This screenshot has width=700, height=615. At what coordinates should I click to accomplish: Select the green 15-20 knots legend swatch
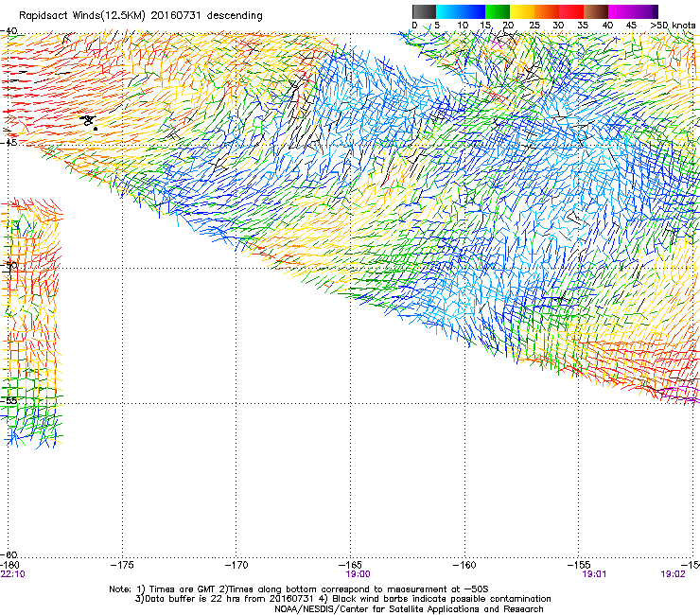(498, 11)
